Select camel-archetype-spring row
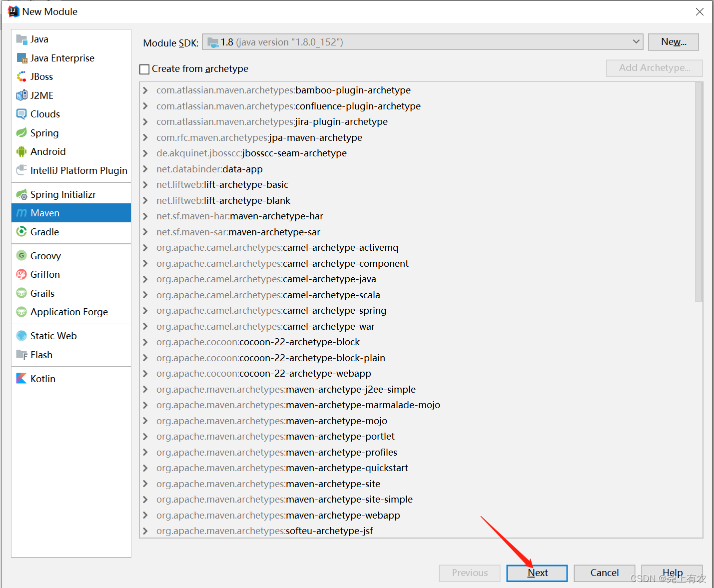 coord(417,311)
